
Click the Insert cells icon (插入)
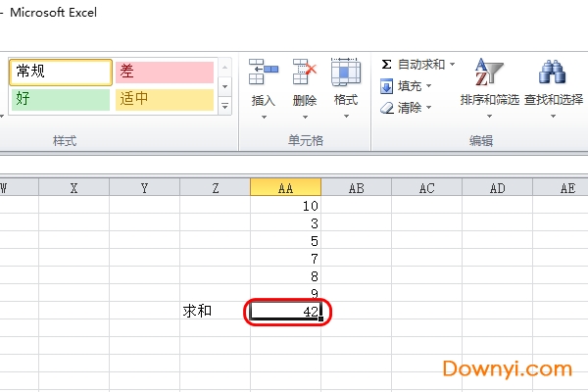coord(263,73)
